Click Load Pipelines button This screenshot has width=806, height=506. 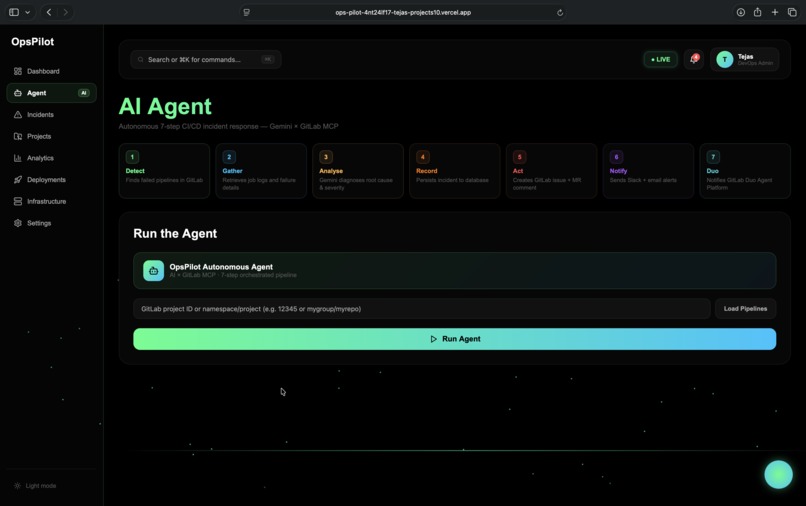[745, 309]
